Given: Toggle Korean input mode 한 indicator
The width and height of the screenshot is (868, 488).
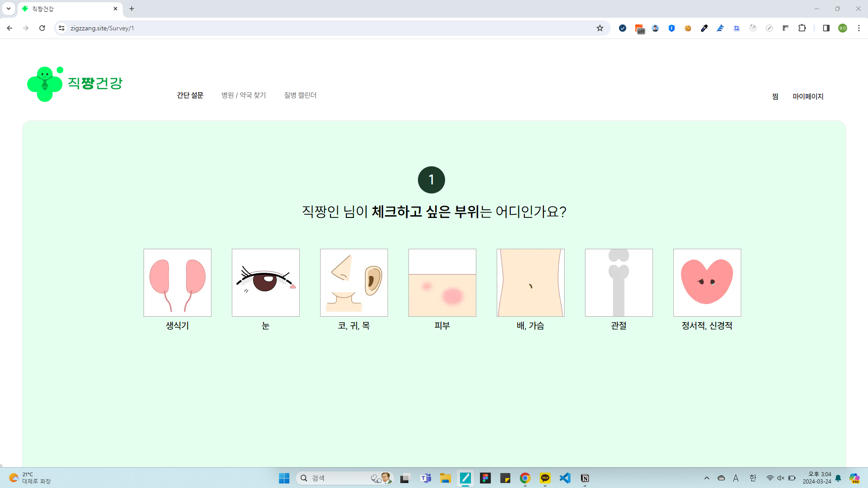Looking at the screenshot, I should pyautogui.click(x=753, y=478).
